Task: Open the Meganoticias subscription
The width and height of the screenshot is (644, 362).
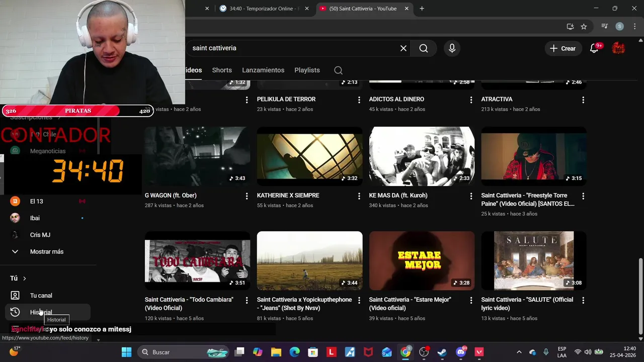Action: coord(48,151)
